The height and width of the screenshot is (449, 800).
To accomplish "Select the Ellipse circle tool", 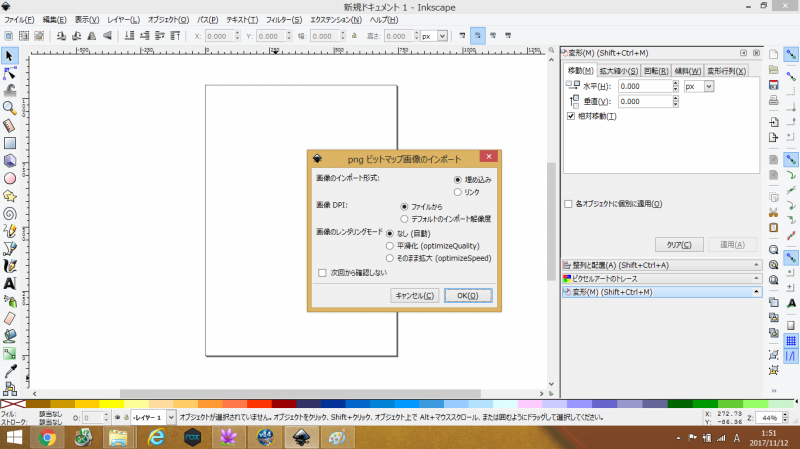I will 9,179.
